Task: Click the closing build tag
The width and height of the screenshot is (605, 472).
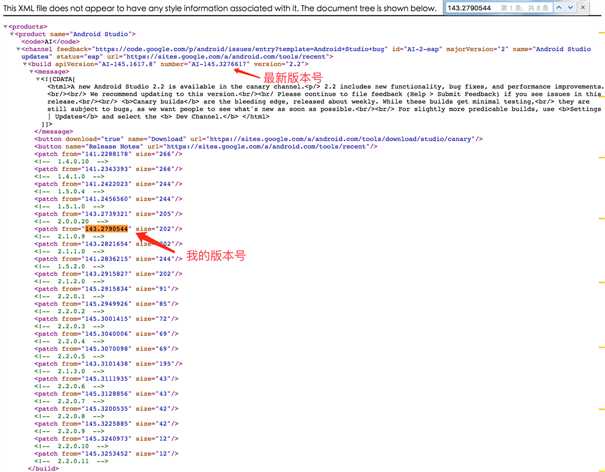Action: coord(44,469)
